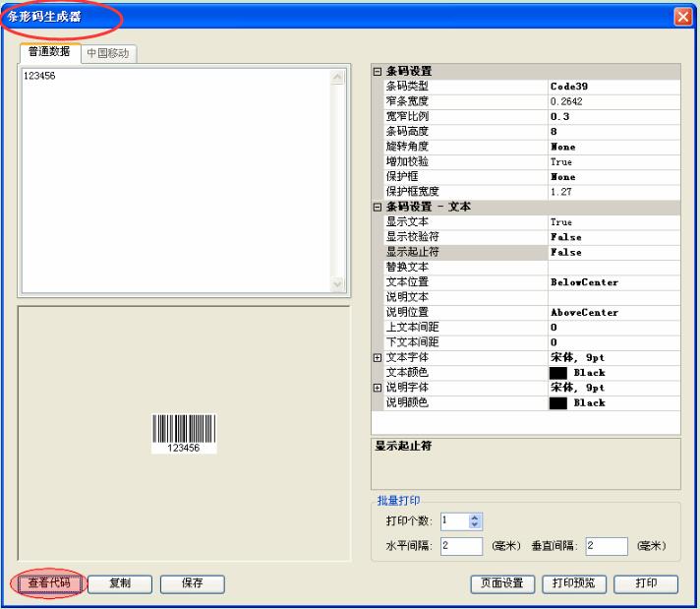Switch to the 普通数据 tab

49,52
